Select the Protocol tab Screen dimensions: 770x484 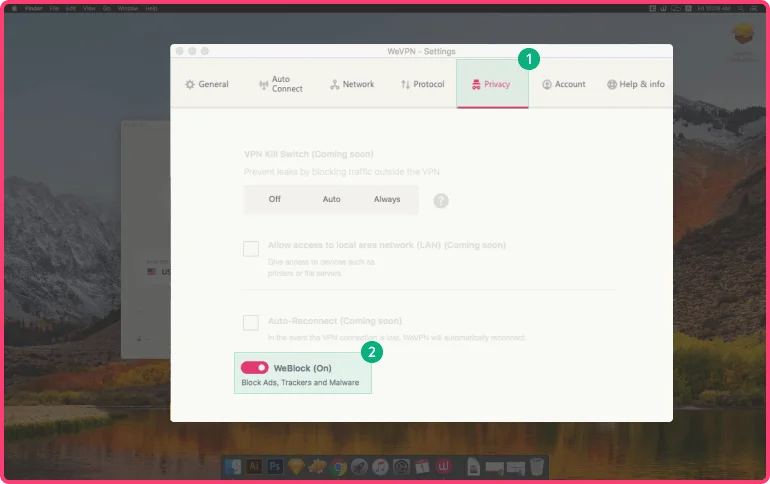[422, 84]
